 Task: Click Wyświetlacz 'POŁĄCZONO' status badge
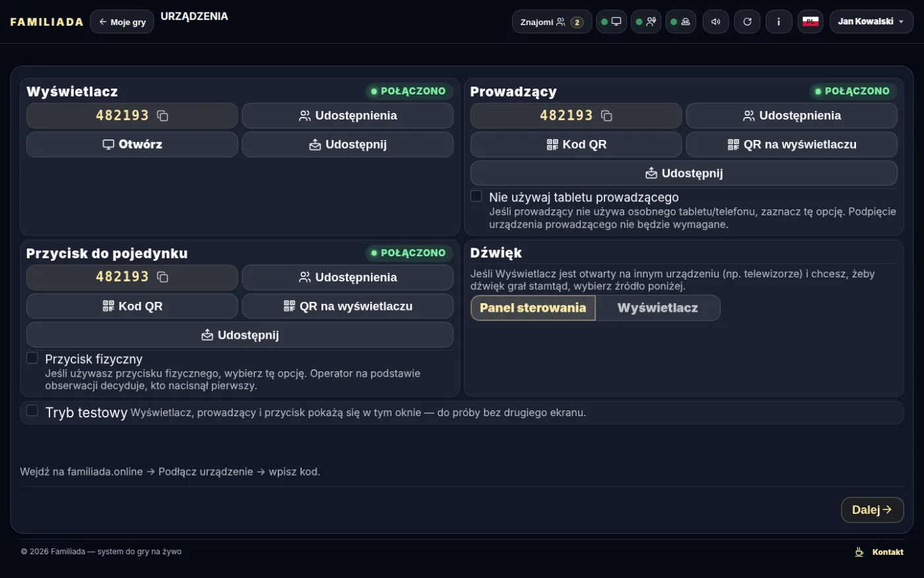pos(409,91)
